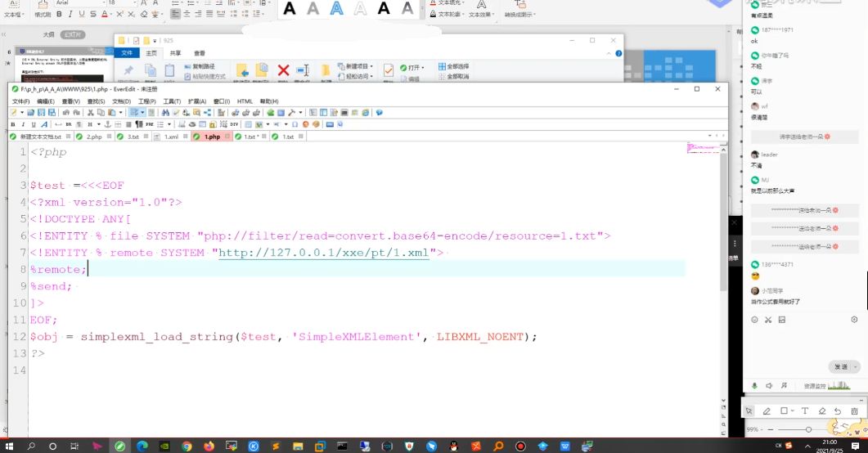Open dropdown arrow beside send button
Image resolution: width=868 pixels, height=453 pixels.
[x=855, y=366]
